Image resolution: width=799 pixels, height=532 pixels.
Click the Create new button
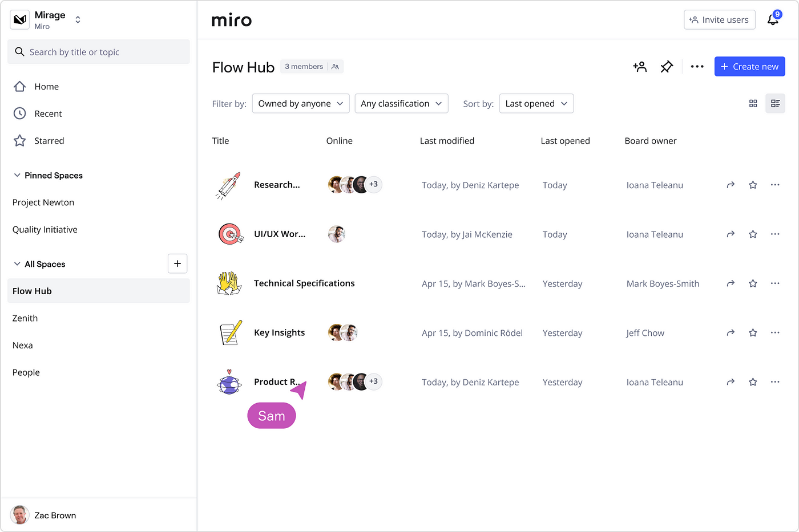coord(750,67)
